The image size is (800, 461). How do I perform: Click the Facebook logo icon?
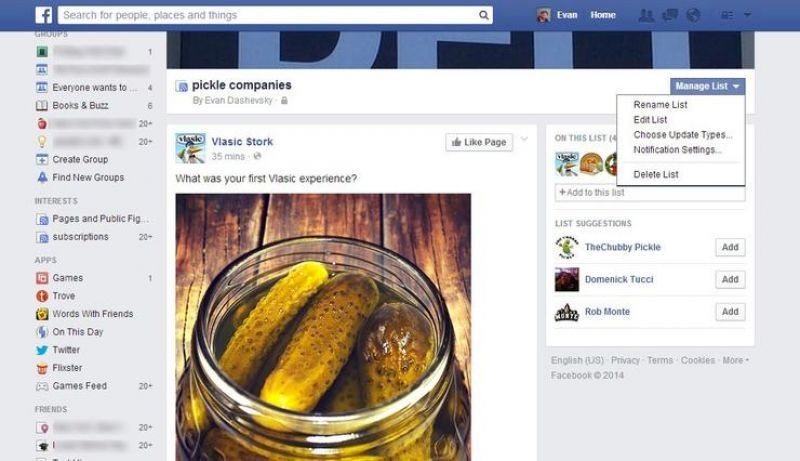click(44, 15)
